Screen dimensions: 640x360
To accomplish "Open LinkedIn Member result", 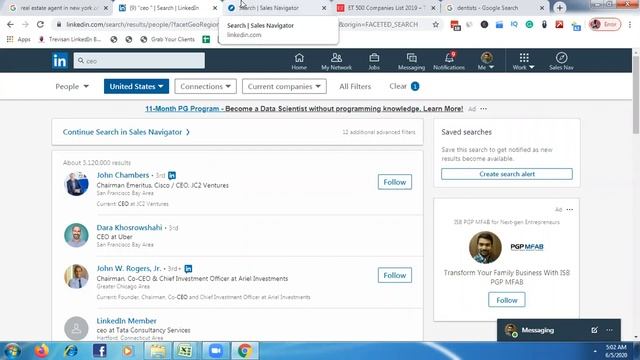I will (127, 321).
